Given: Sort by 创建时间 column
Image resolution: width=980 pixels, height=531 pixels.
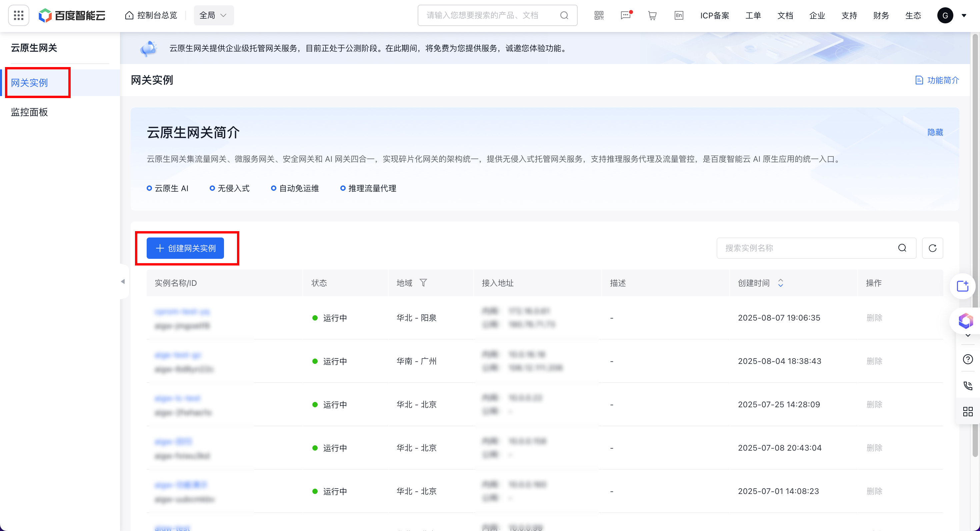Looking at the screenshot, I should (x=780, y=283).
